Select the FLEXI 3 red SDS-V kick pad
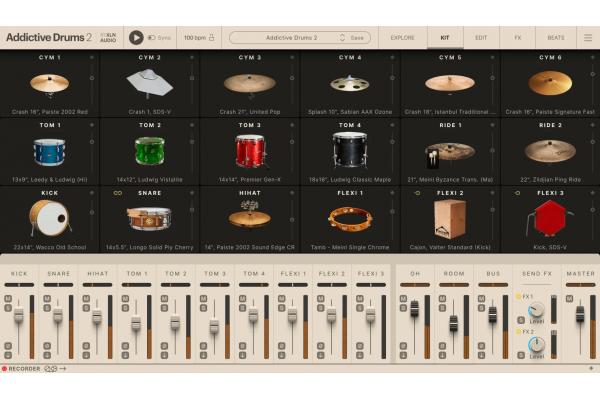This screenshot has width=600, height=400. pyautogui.click(x=550, y=218)
